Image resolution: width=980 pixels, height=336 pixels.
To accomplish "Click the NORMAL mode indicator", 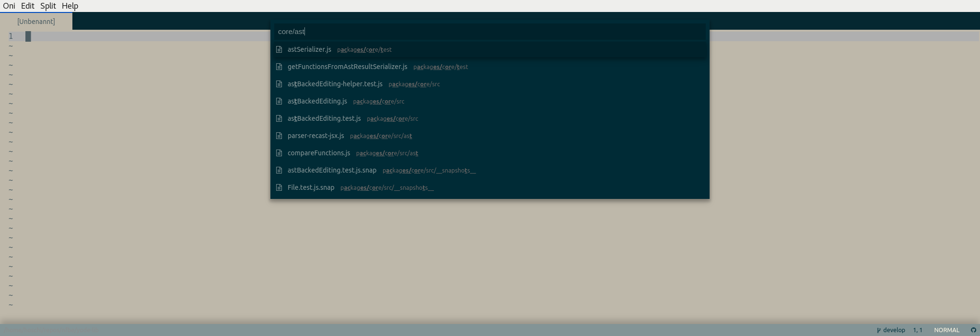I will (946, 330).
